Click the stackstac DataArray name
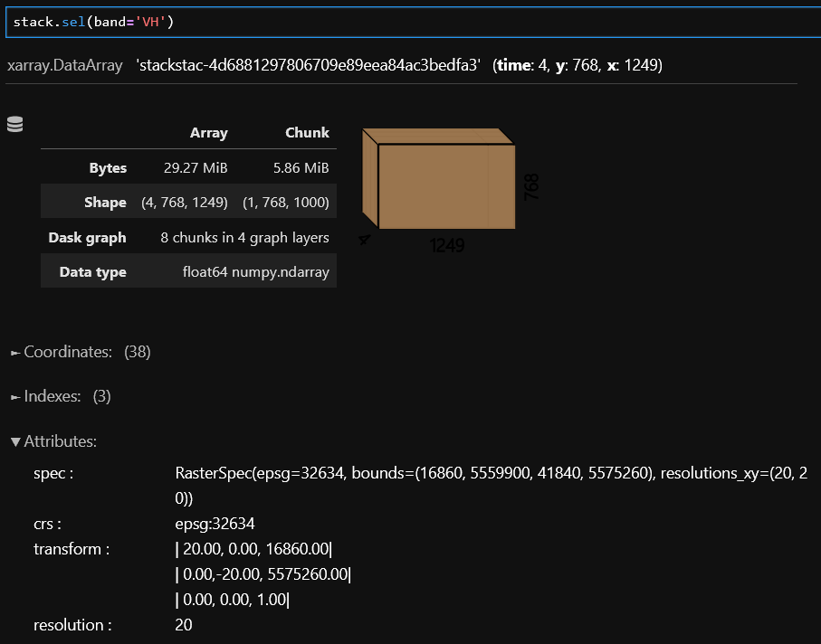The image size is (821, 644). coord(308,66)
